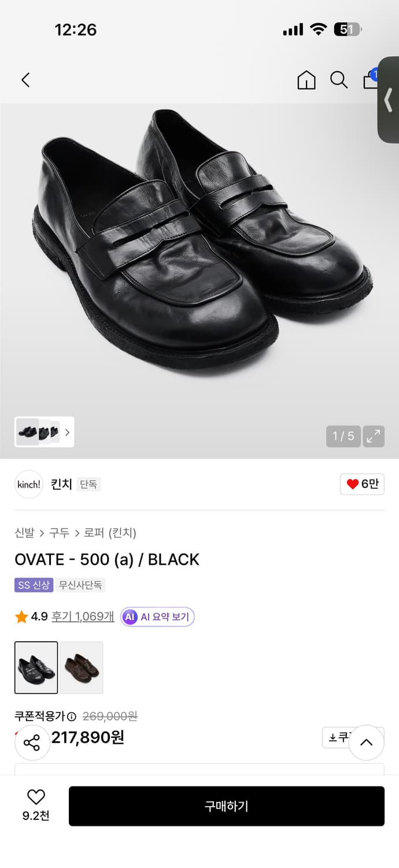Select the black loafer color swatch
This screenshot has height=868, width=399.
36,667
